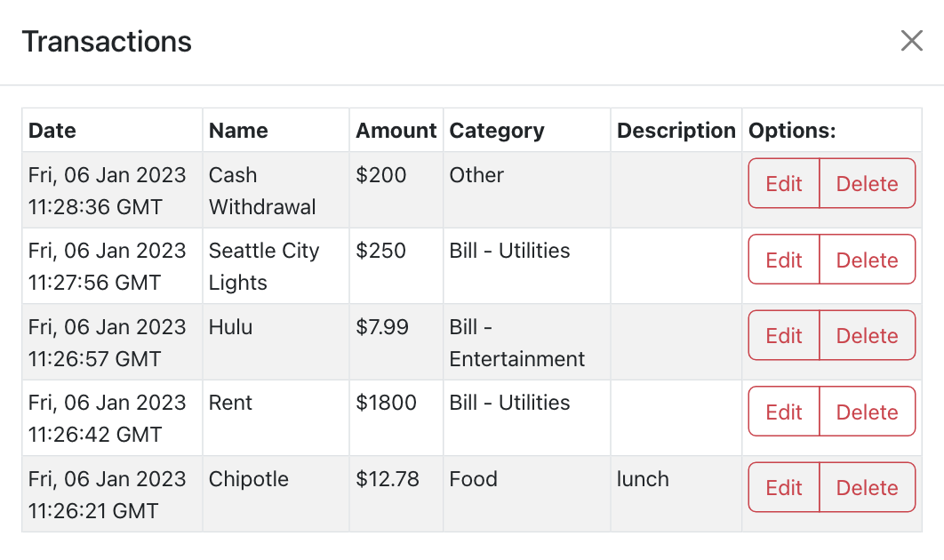Click the Transactions dialog title
This screenshot has width=944, height=560.
coord(107,42)
